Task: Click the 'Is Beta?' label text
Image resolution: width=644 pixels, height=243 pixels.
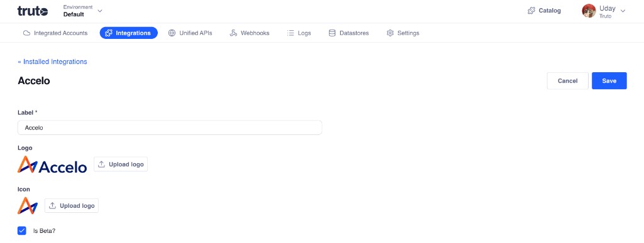Action: click(45, 231)
